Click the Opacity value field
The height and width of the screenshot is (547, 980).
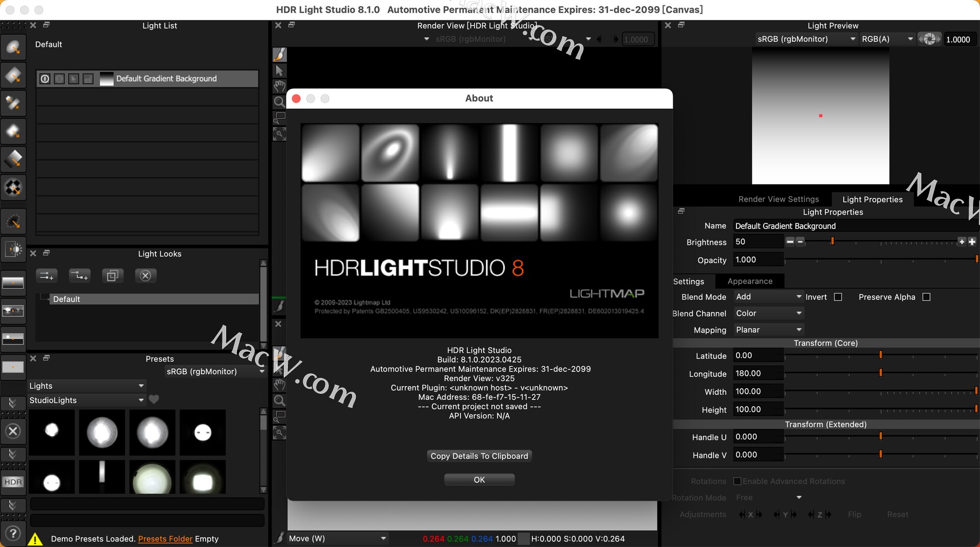pos(758,260)
